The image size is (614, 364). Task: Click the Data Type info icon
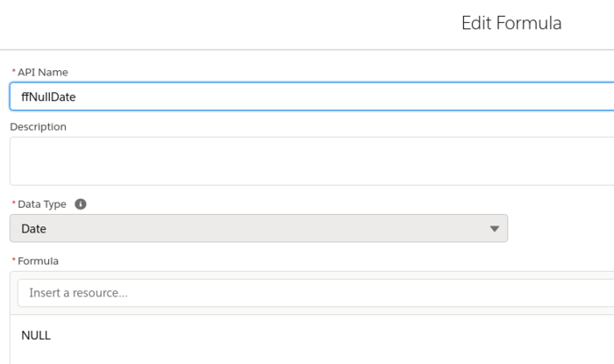(81, 204)
